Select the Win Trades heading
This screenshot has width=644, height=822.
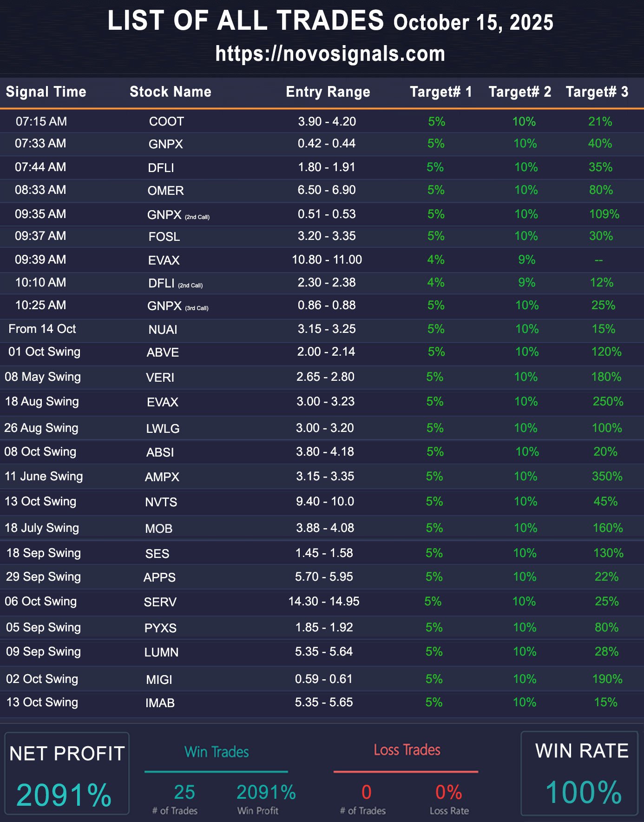point(217,752)
